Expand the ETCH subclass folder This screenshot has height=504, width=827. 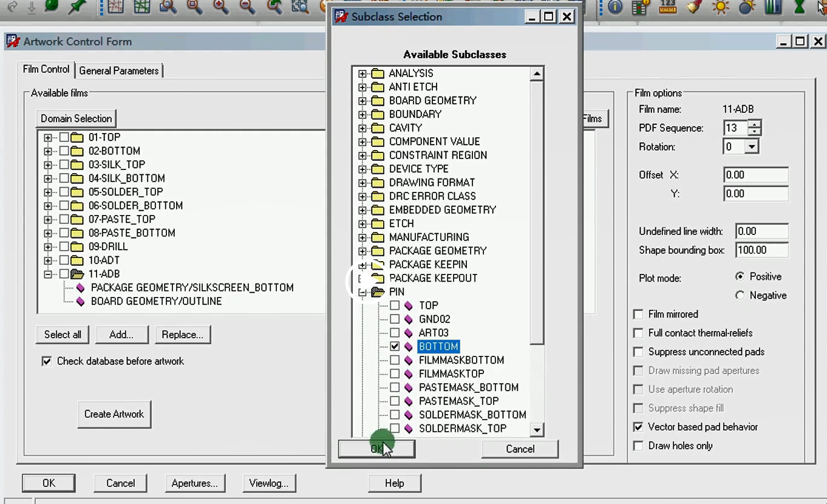click(x=362, y=223)
